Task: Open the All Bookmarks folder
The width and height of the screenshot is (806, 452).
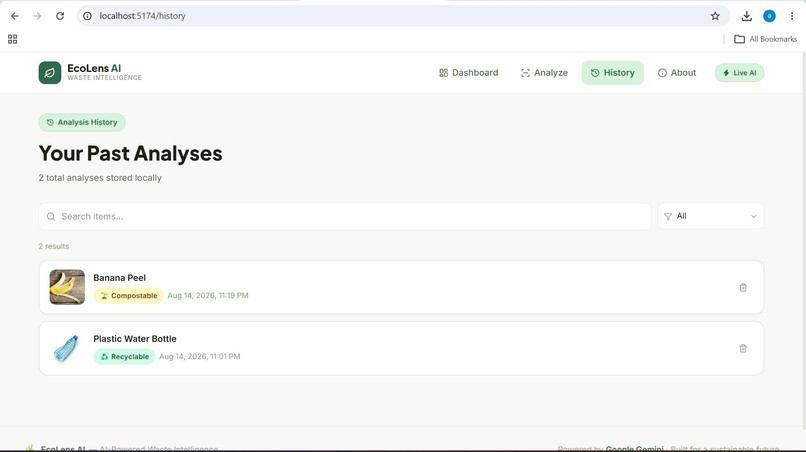Action: pos(765,39)
